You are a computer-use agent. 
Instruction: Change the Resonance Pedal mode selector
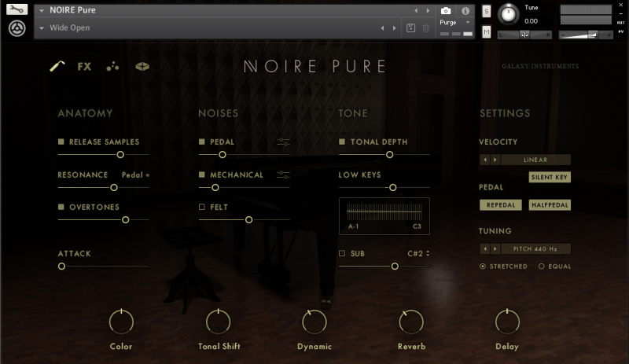pyautogui.click(x=135, y=175)
